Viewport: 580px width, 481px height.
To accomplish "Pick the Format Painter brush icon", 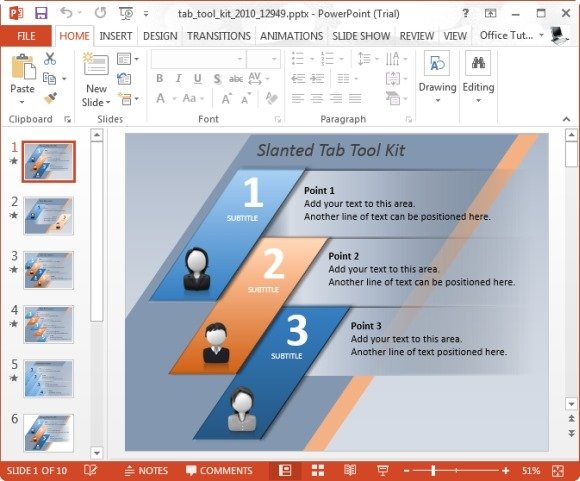I will tap(50, 98).
